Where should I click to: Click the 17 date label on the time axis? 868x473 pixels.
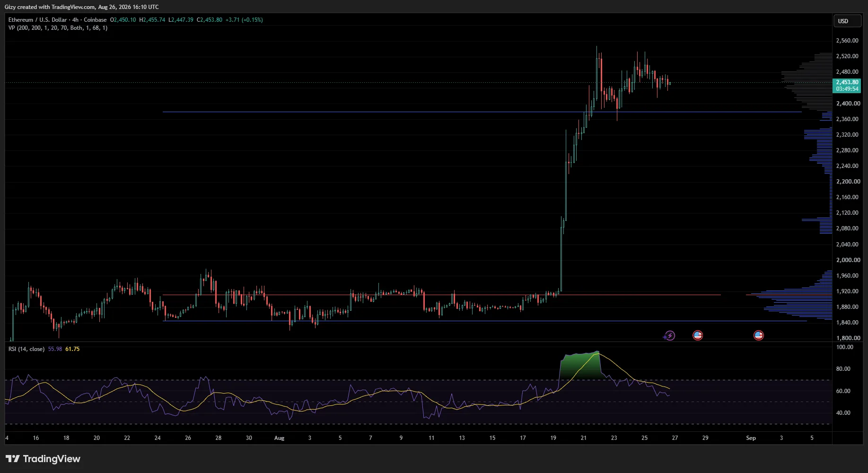523,438
